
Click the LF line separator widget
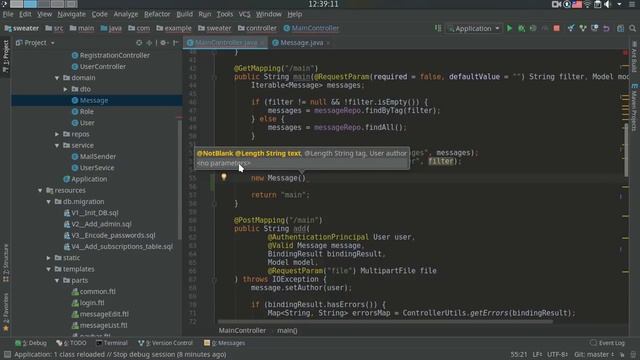[537, 354]
